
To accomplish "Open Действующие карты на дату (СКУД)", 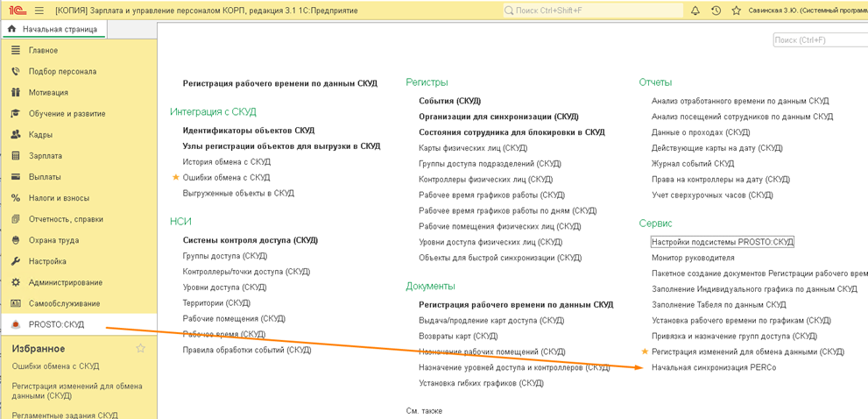I will coord(716,148).
